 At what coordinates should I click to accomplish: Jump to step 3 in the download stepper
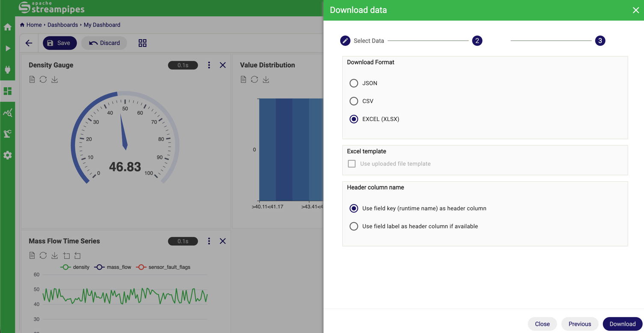point(600,41)
